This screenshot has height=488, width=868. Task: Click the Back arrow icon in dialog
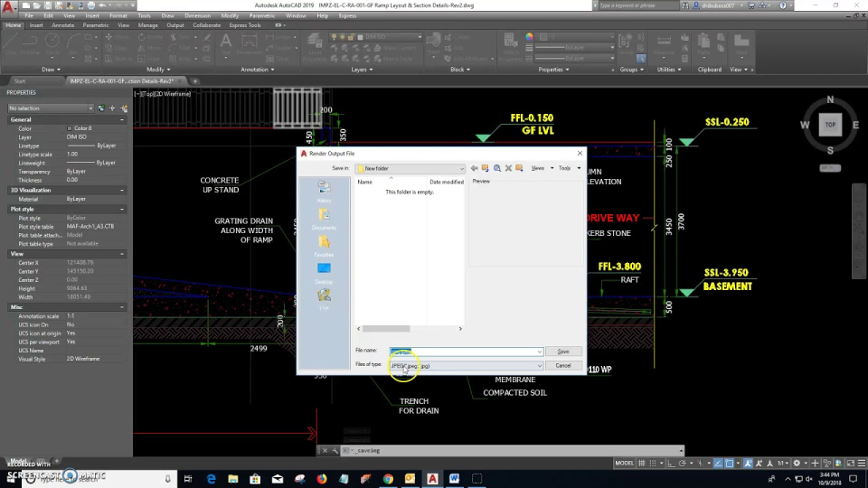coord(474,168)
